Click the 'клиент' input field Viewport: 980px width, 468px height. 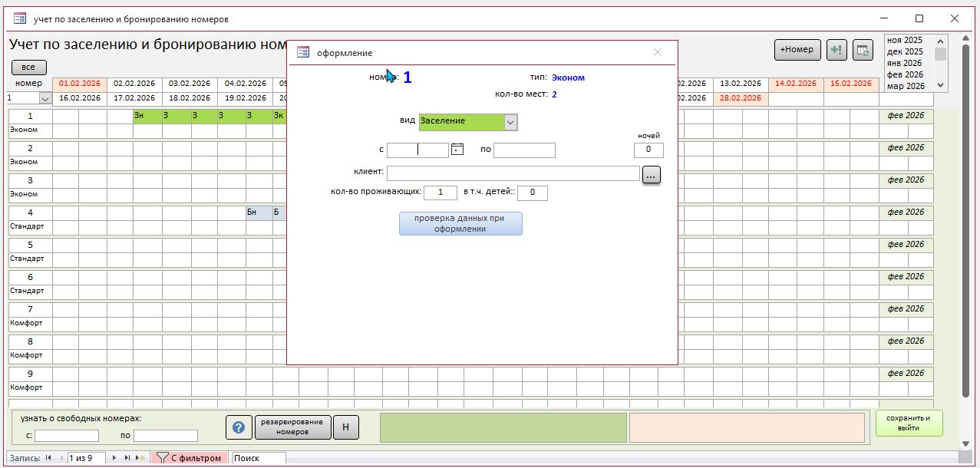click(x=513, y=173)
